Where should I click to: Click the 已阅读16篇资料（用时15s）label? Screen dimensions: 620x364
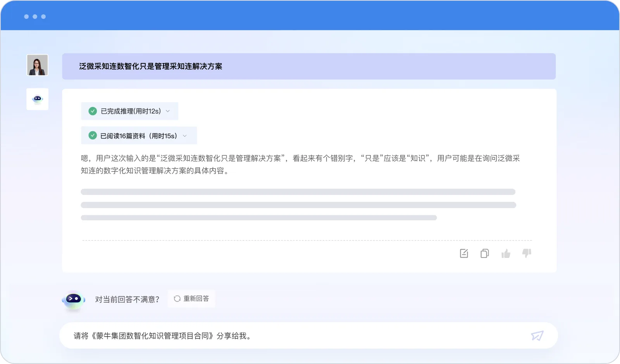139,136
